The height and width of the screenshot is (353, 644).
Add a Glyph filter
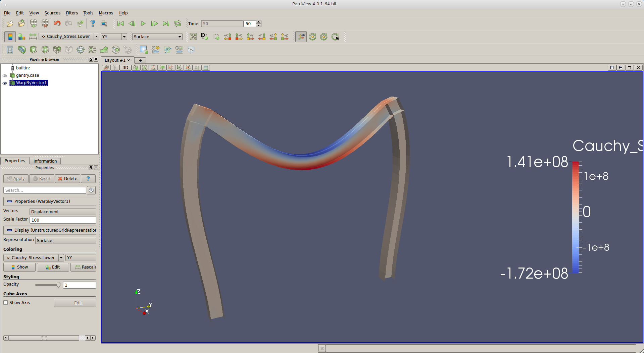click(80, 49)
